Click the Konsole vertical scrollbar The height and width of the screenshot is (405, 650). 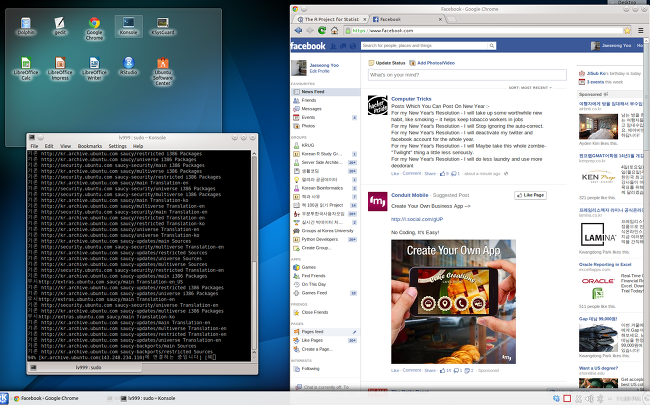pos(254,255)
